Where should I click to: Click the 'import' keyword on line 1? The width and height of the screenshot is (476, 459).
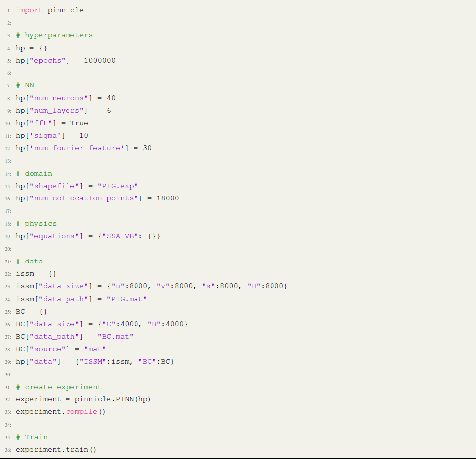point(29,10)
